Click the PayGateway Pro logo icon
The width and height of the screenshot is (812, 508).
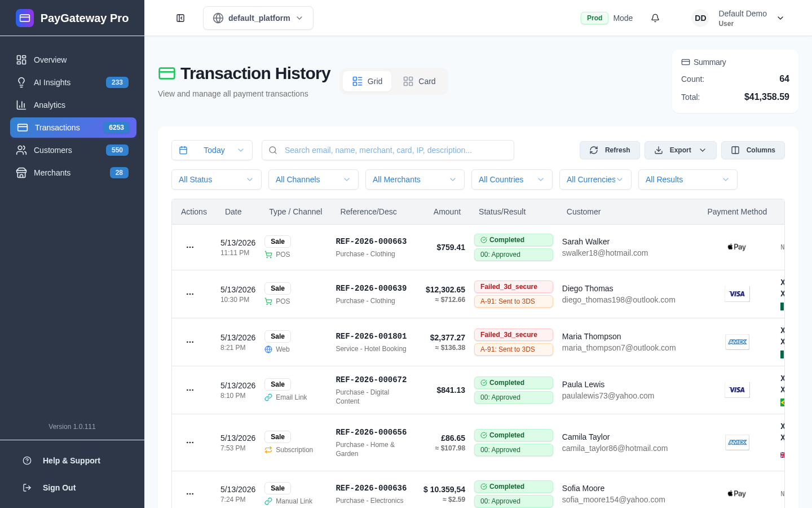[25, 18]
